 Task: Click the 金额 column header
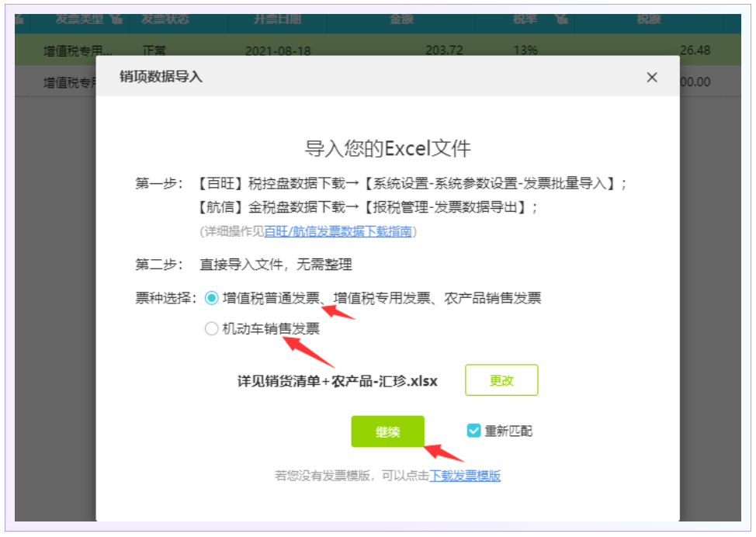401,19
